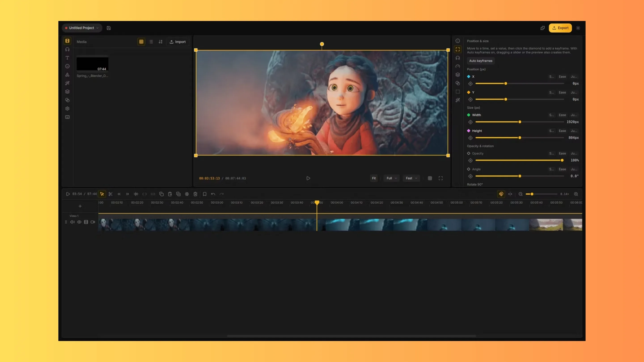Switch media view to grid layout

(141, 42)
